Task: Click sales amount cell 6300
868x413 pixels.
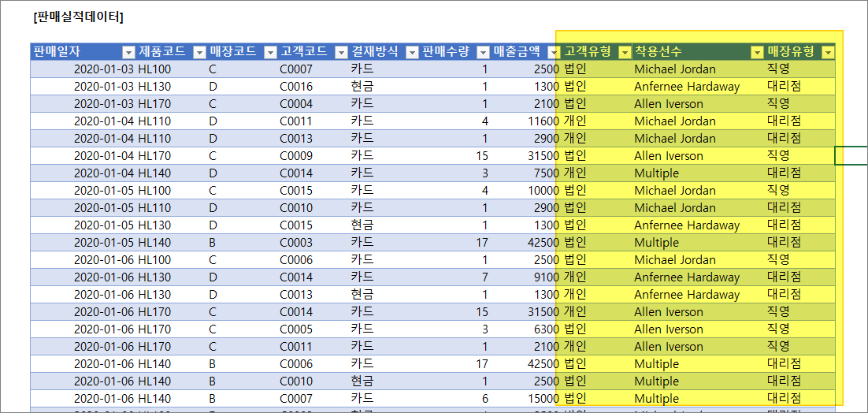Action: tap(526, 329)
